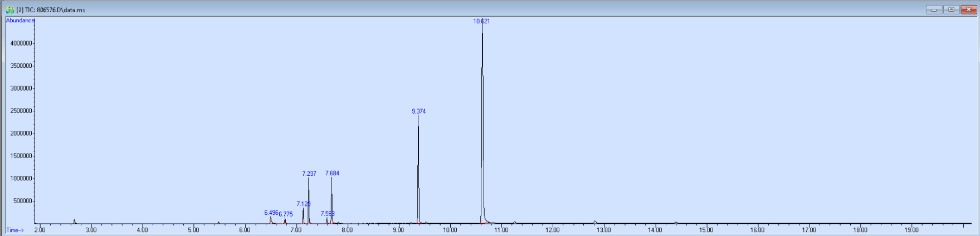
Task: Click the 19.00 time axis tick label
Action: [911, 230]
